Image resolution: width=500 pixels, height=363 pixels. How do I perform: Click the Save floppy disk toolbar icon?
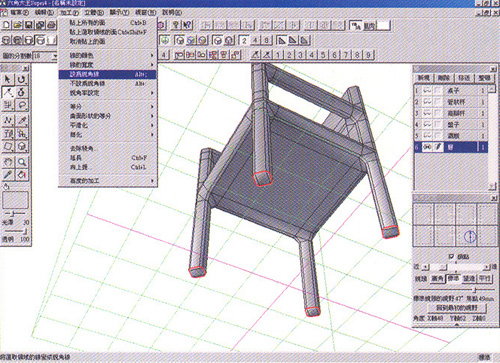pos(29,25)
